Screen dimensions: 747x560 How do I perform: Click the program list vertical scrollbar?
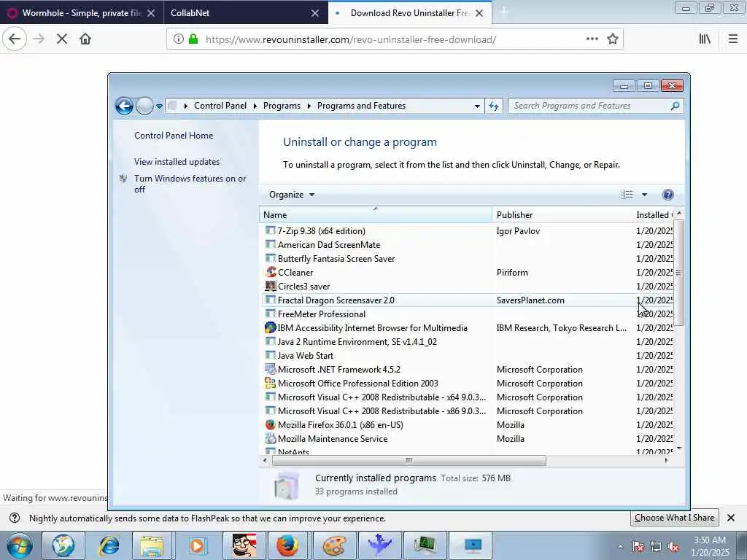(x=679, y=273)
